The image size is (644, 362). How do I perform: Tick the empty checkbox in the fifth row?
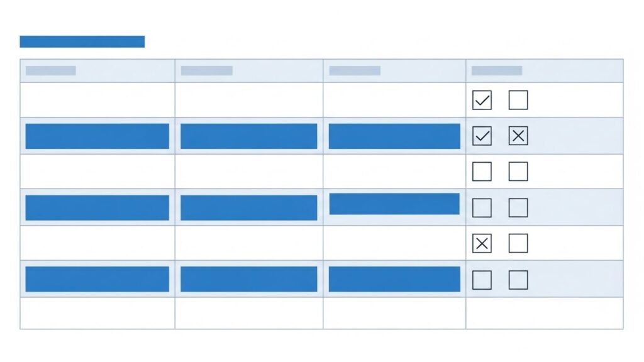click(x=518, y=243)
